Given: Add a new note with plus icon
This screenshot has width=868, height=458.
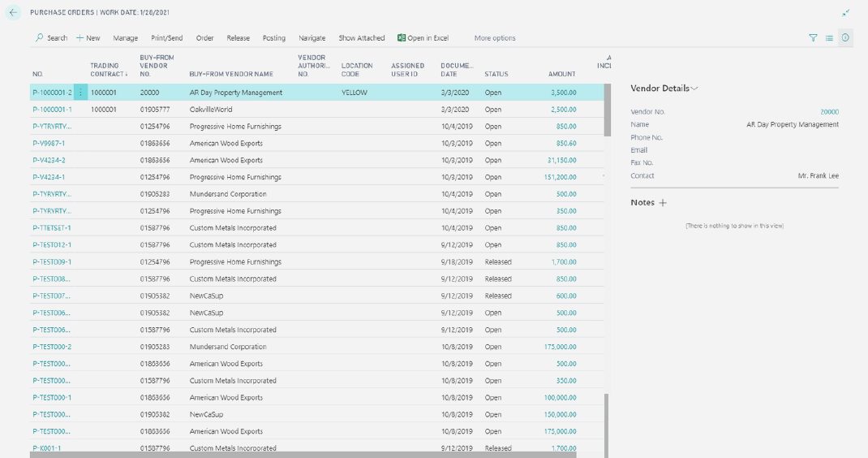Looking at the screenshot, I should click(x=663, y=203).
